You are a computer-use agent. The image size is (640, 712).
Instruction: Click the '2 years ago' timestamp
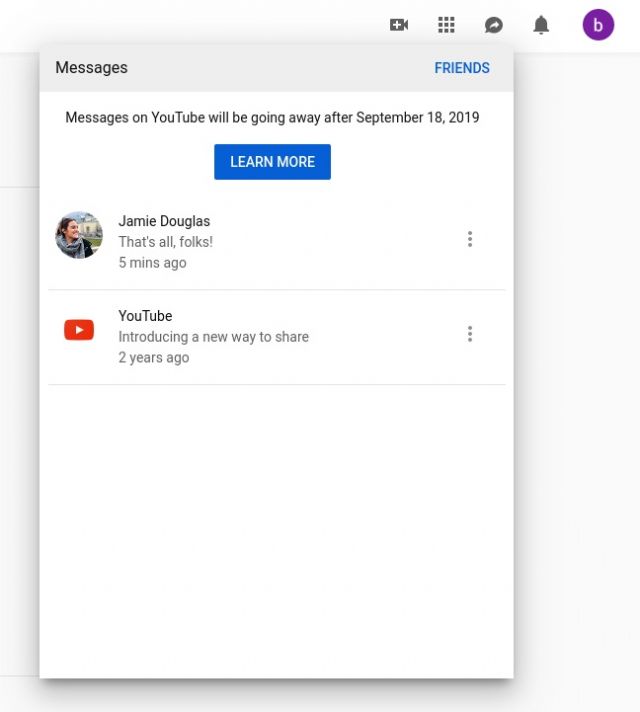pyautogui.click(x=154, y=358)
